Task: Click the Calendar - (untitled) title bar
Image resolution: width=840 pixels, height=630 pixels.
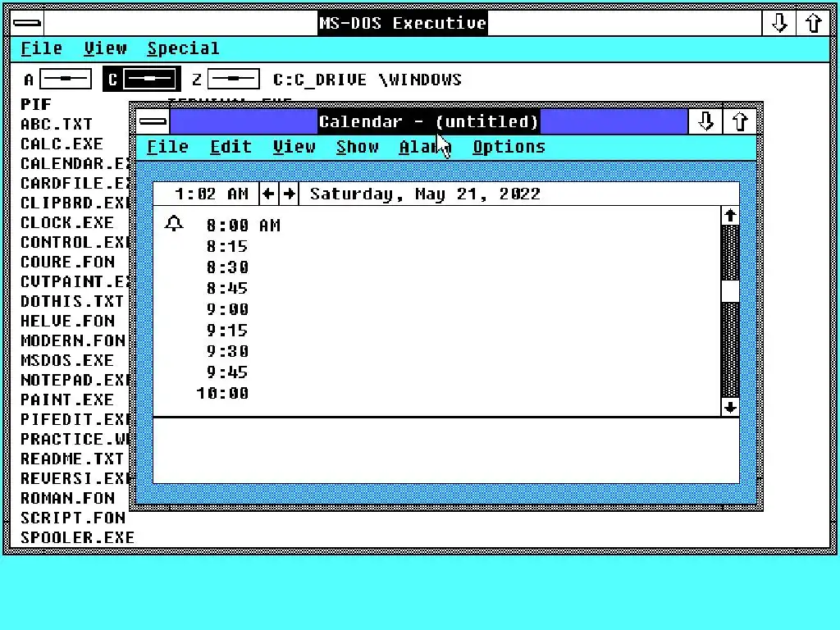Action: click(x=428, y=121)
